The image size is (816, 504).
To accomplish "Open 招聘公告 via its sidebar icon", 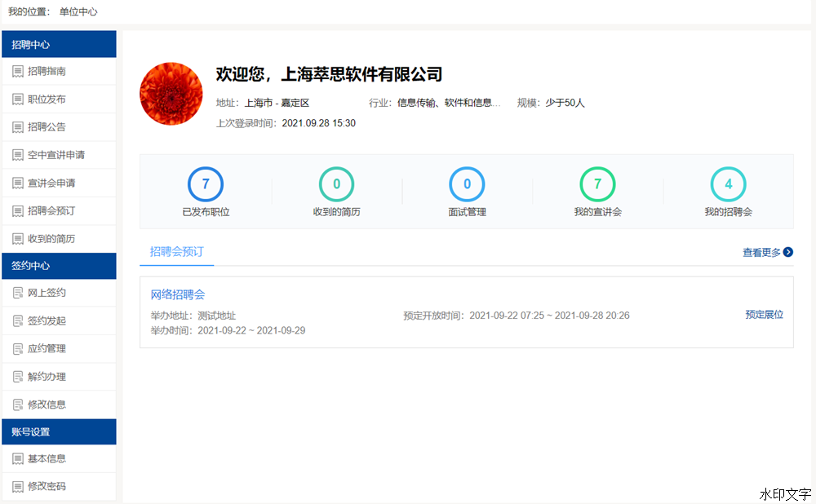I will [18, 126].
